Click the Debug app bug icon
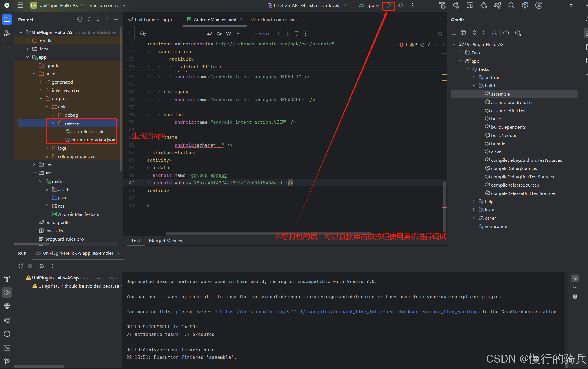Viewport: 588px width, 369px height. point(401,6)
